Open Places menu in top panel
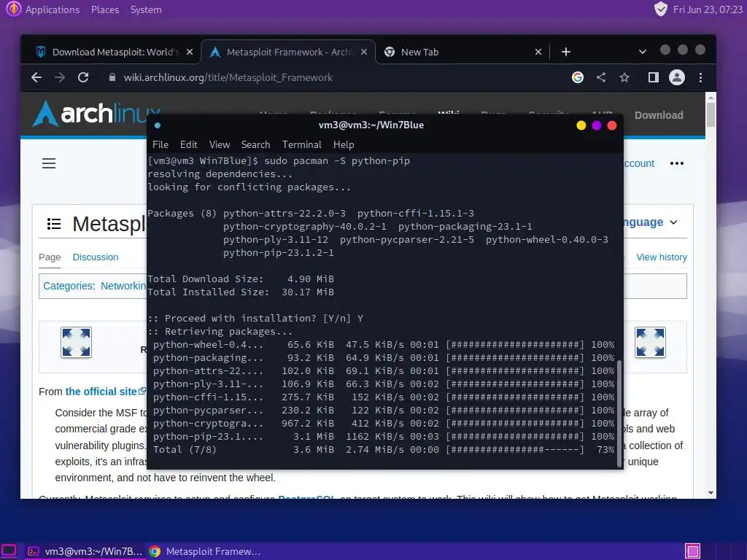This screenshot has width=747, height=560. click(105, 9)
